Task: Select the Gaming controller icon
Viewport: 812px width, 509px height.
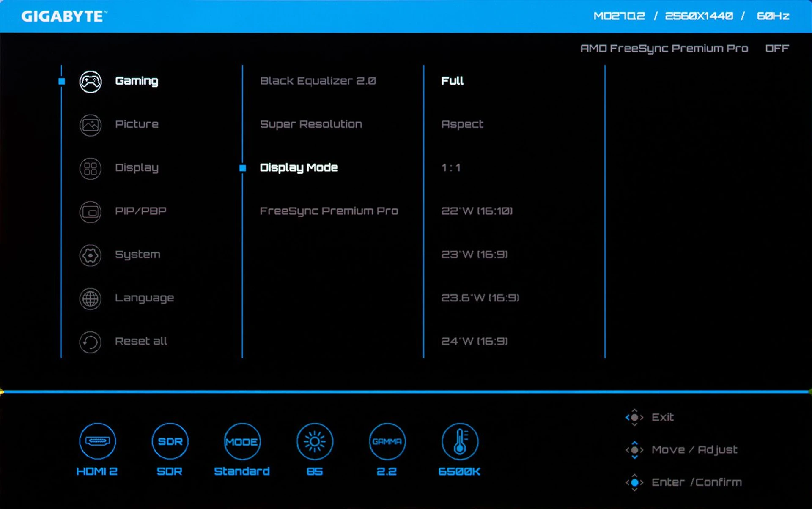Action: point(91,82)
